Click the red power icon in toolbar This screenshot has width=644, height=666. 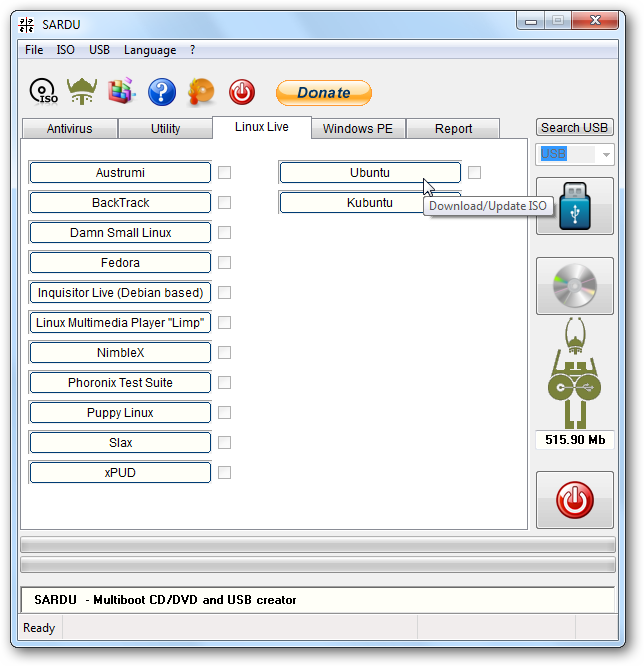pos(242,92)
